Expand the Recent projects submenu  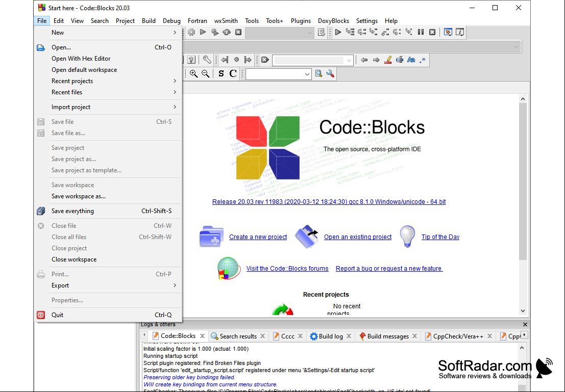point(108,81)
